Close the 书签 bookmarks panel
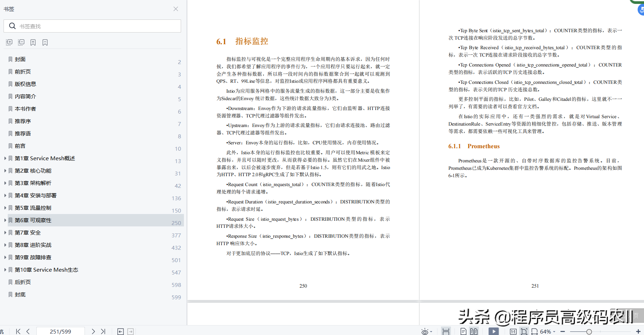The height and width of the screenshot is (335, 644). tap(176, 9)
